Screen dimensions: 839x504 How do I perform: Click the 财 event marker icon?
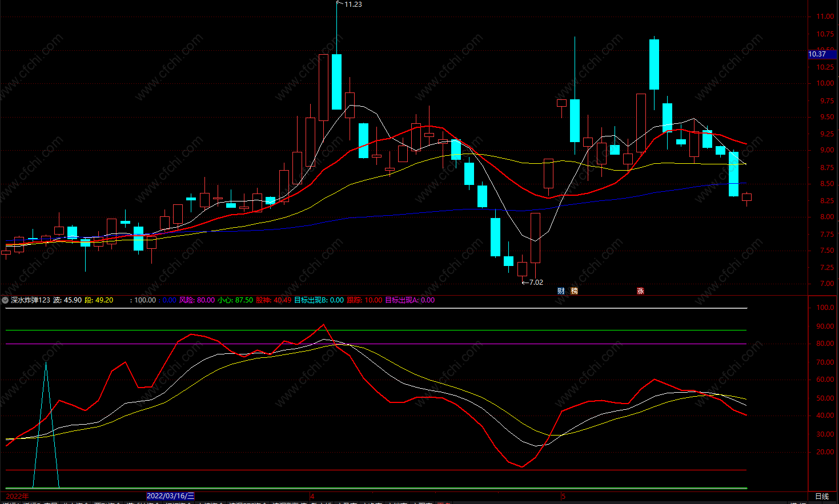point(561,291)
